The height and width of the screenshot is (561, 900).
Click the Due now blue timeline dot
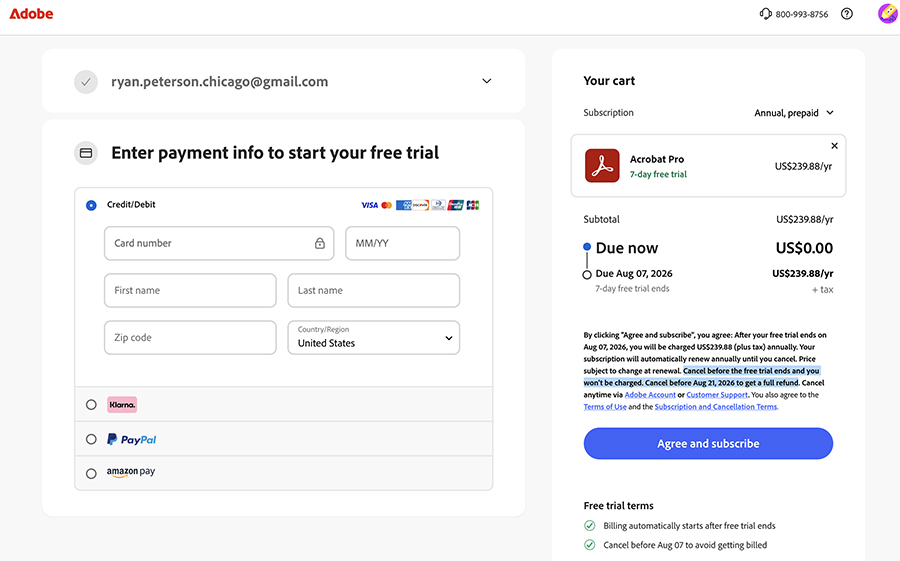587,247
